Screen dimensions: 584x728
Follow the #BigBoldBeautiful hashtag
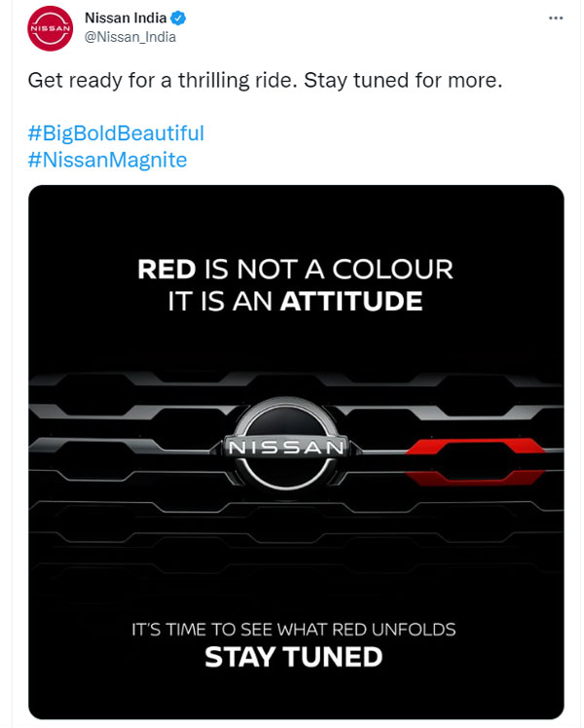(x=116, y=133)
